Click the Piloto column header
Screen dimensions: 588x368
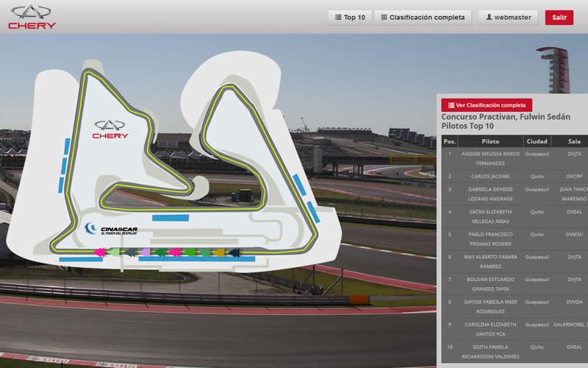(x=490, y=141)
